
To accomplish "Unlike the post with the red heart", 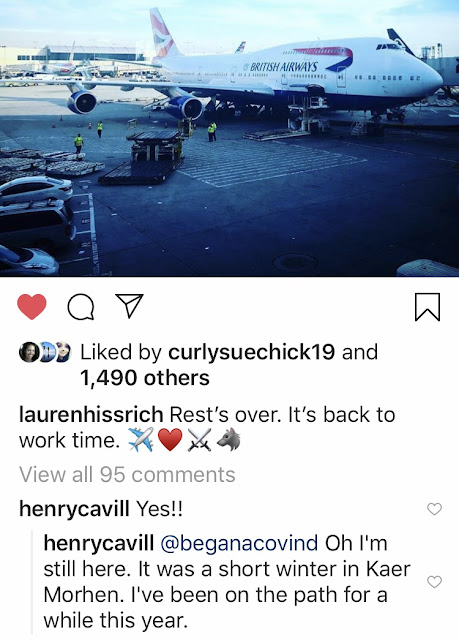I will tap(31, 307).
